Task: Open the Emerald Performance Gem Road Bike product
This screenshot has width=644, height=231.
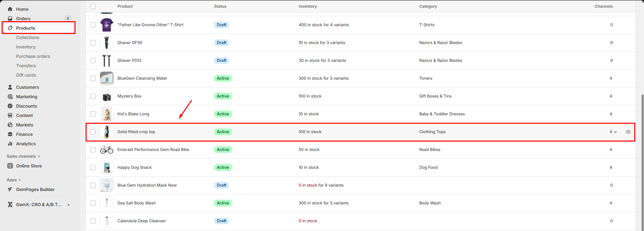Action: (153, 150)
